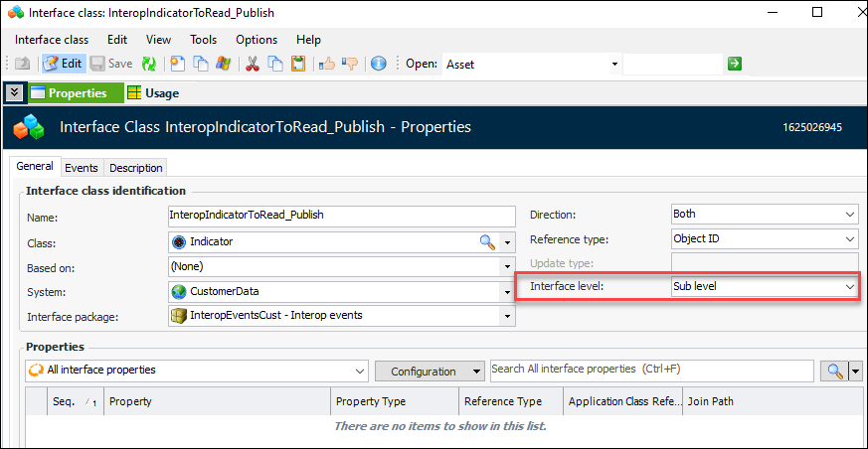Click the scissors Cut icon
This screenshot has height=449, width=868.
pos(253,64)
